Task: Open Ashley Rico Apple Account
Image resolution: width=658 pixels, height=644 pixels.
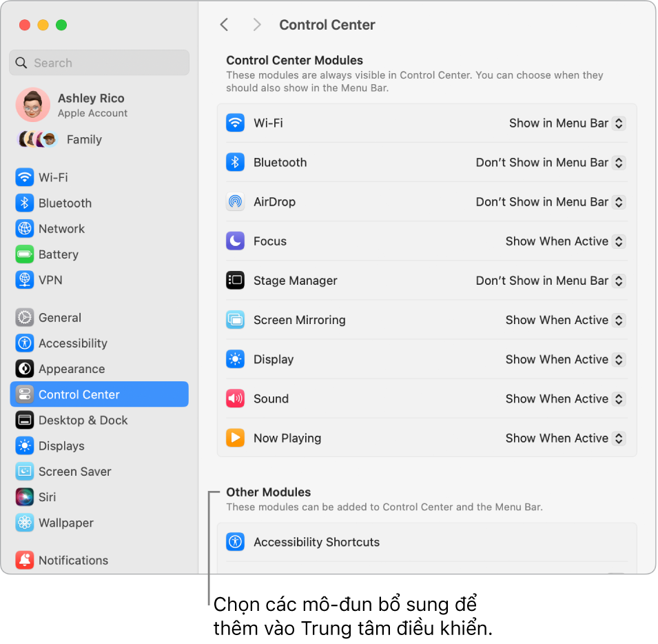Action: (x=99, y=105)
